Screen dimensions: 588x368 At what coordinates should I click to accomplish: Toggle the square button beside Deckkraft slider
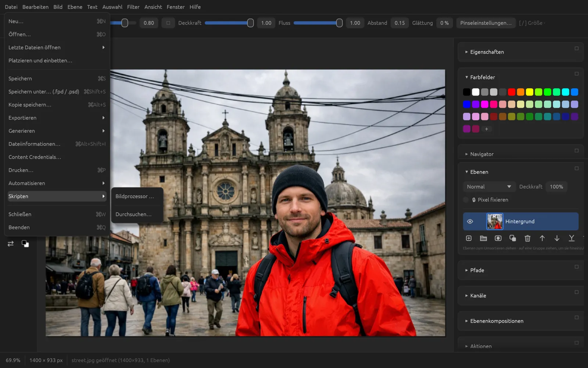tap(168, 23)
